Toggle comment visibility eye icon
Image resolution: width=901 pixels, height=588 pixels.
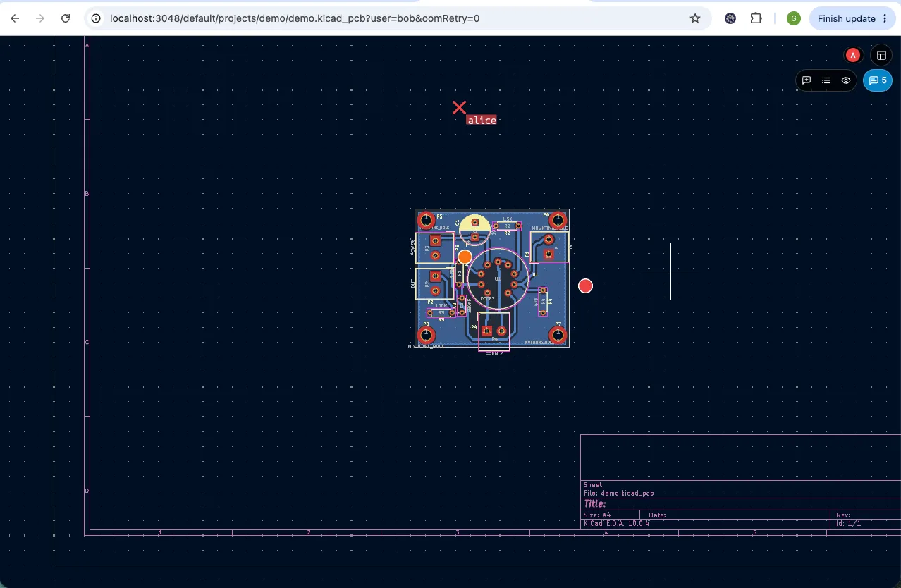click(x=846, y=80)
